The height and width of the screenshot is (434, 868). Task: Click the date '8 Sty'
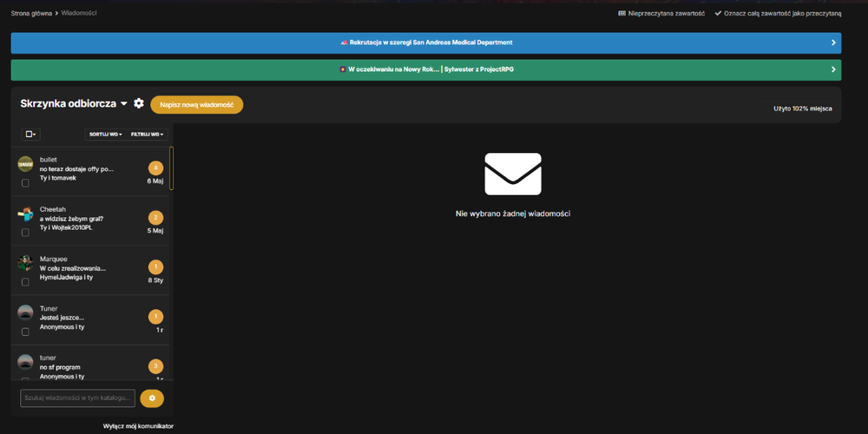point(155,280)
